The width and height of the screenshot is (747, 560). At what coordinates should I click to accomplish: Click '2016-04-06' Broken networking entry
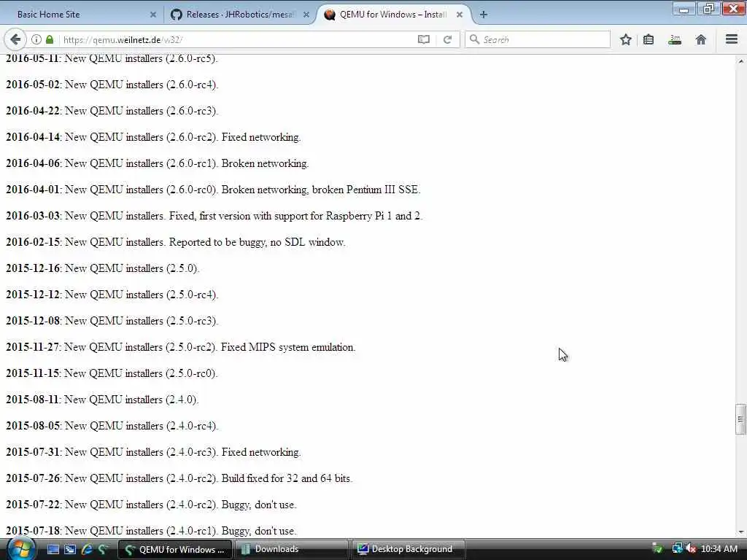158,163
